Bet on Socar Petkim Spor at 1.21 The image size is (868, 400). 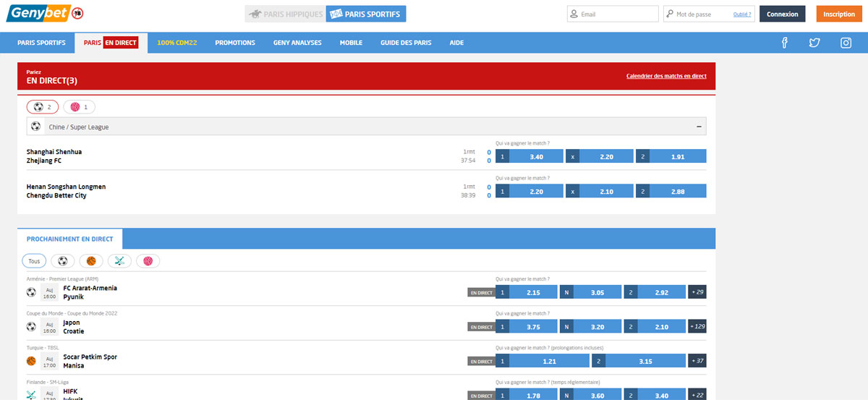point(542,361)
